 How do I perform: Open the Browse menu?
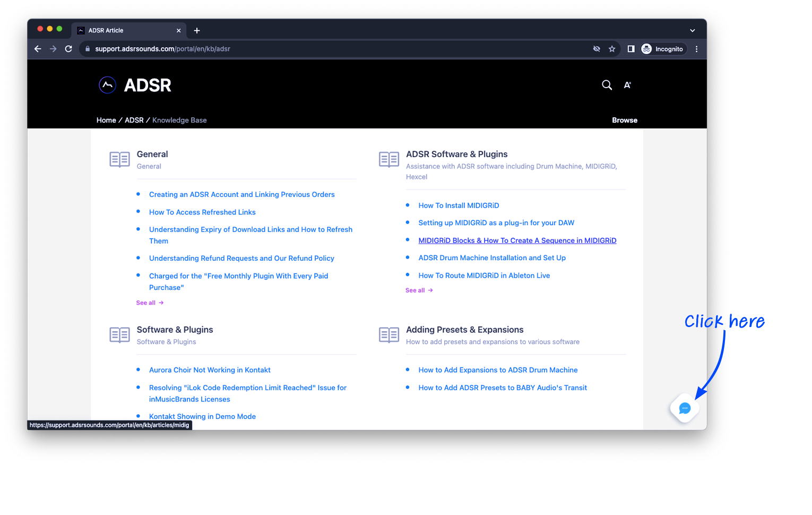[x=625, y=120]
